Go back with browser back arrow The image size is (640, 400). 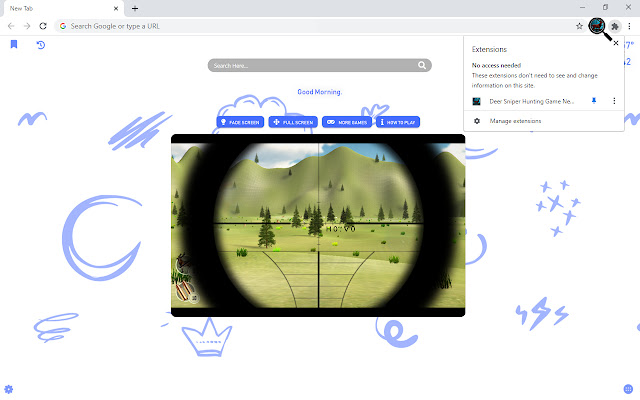coord(11,26)
